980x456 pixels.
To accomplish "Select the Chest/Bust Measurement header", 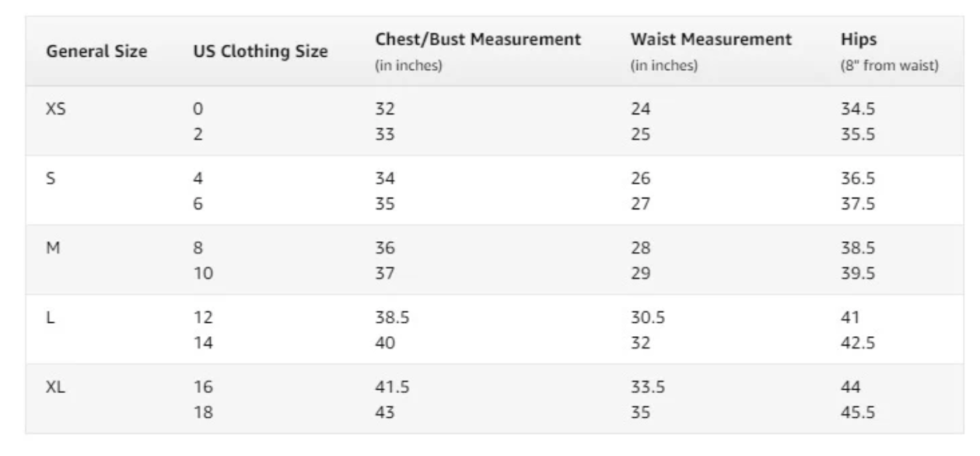I will pos(478,39).
